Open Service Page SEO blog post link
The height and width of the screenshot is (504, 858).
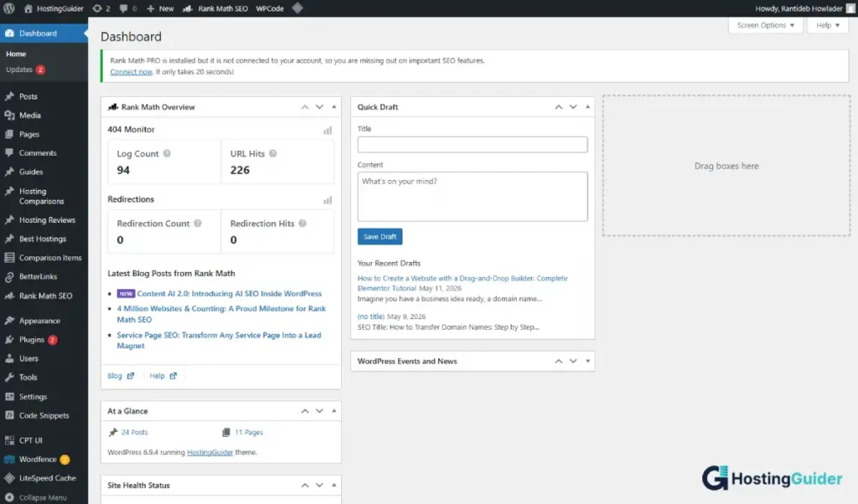[219, 340]
